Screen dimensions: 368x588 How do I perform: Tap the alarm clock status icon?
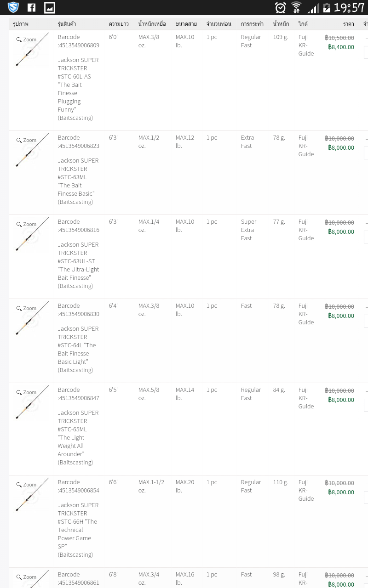[x=280, y=7]
